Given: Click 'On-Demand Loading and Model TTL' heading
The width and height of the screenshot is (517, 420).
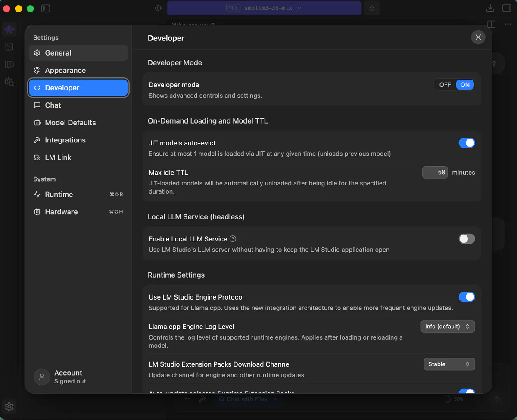Looking at the screenshot, I should [x=208, y=121].
